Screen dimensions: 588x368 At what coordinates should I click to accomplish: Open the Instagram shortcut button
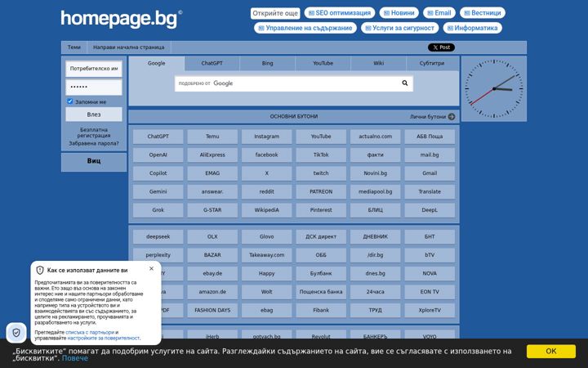(266, 137)
